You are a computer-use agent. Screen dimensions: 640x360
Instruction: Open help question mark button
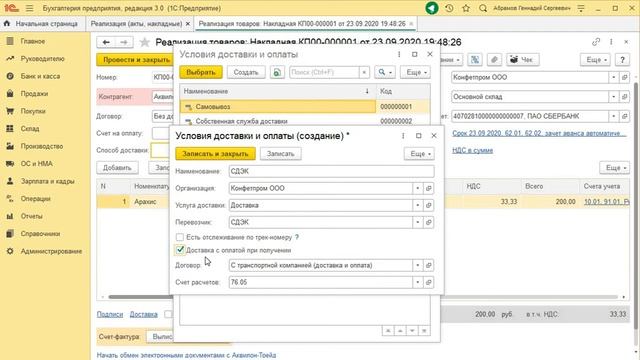click(x=622, y=60)
